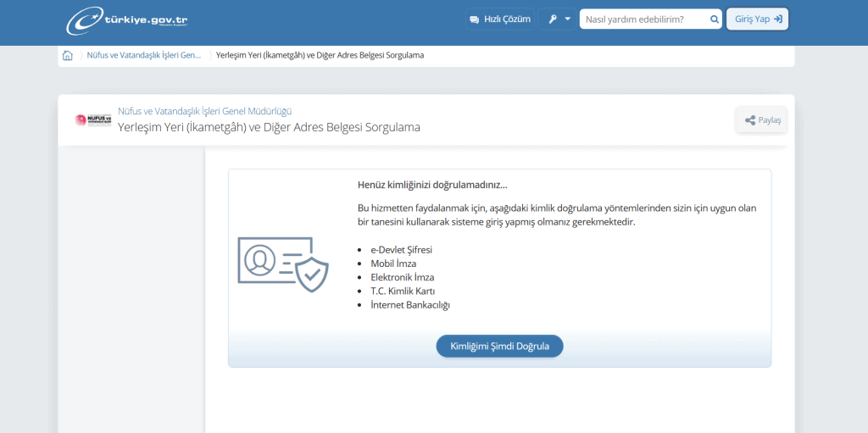This screenshot has width=868, height=433.
Task: Open Nüfus ve Vatandaşlık İşleri Genel Müdürlüğü link
Action: (205, 111)
